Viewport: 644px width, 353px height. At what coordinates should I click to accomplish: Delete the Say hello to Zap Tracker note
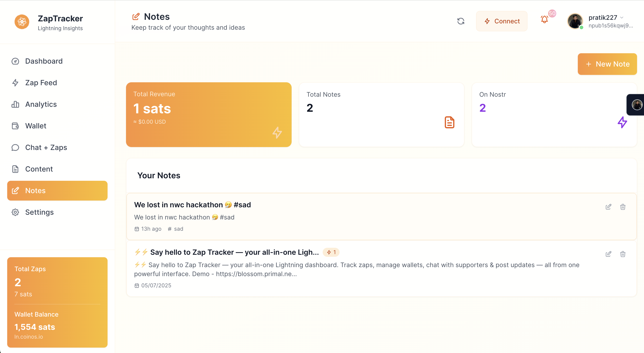(623, 254)
